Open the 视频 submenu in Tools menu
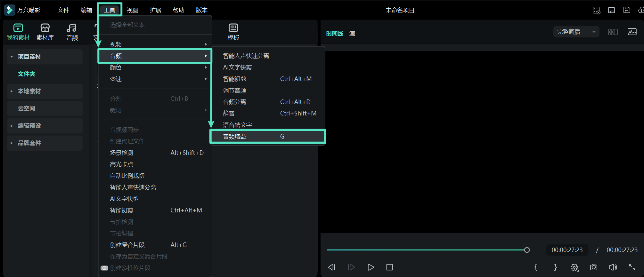 coord(155,44)
